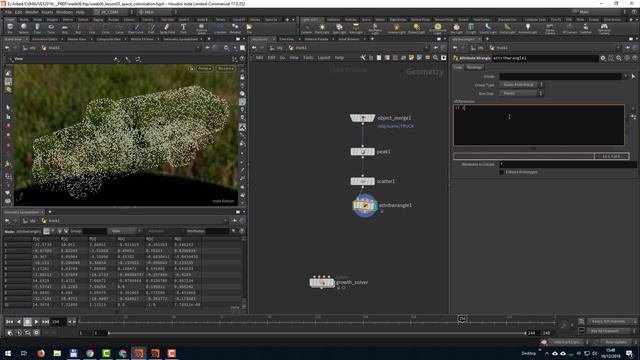Open Firefox from the taskbar
The width and height of the screenshot is (640, 360).
(x=41, y=353)
